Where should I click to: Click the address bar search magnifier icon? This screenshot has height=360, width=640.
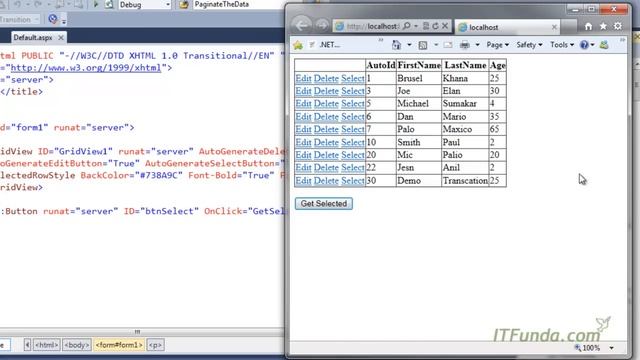(x=407, y=26)
